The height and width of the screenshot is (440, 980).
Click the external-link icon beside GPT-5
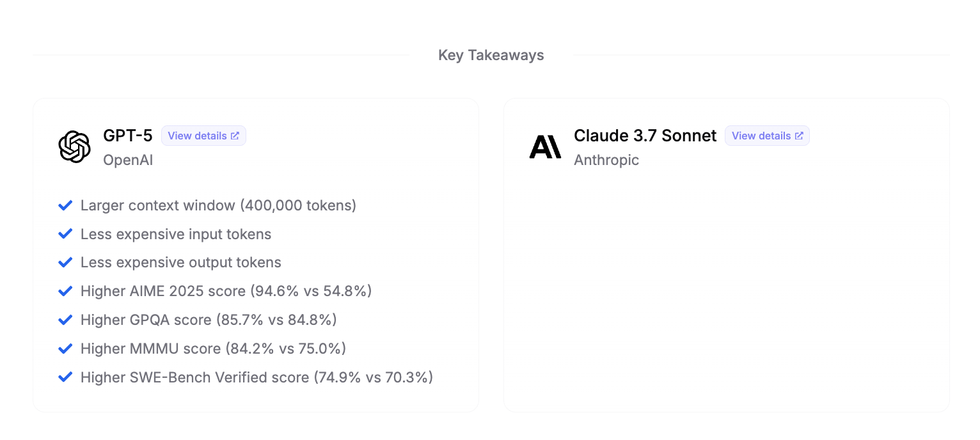pos(235,136)
